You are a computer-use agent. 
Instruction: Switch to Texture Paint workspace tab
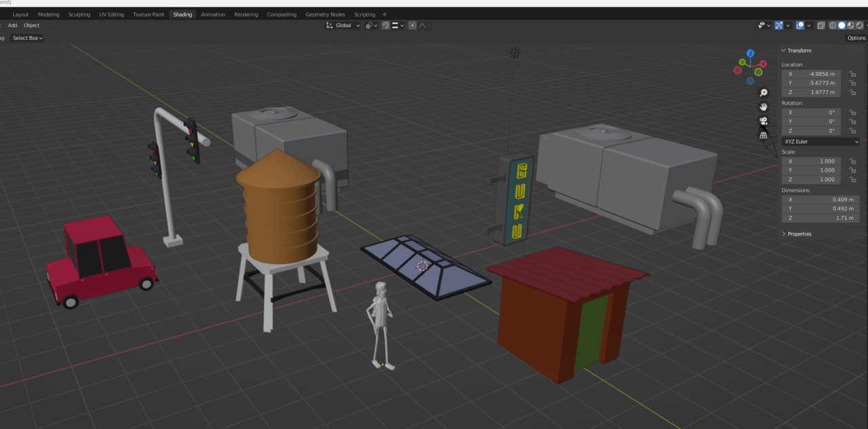[x=149, y=14]
